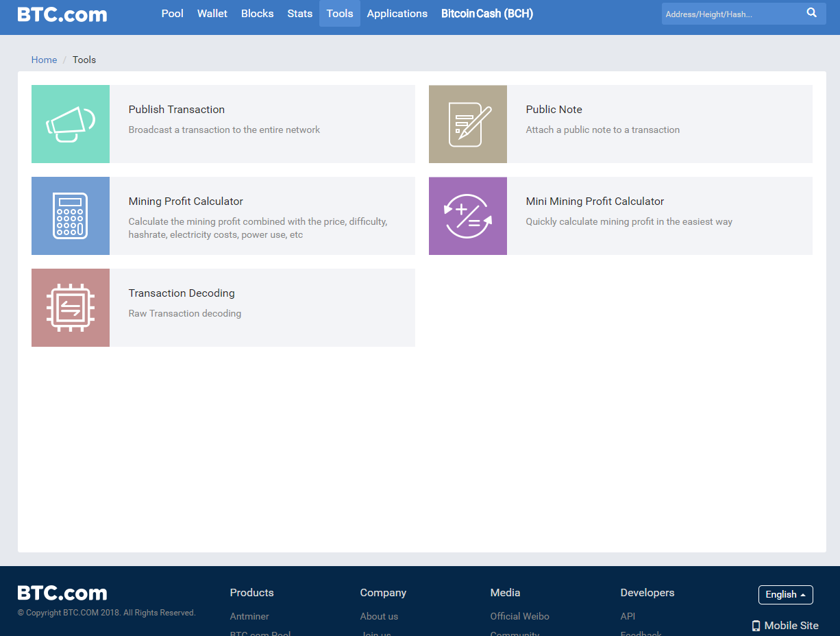
Task: Click 'Raw Transaction decoding' description
Action: [185, 313]
